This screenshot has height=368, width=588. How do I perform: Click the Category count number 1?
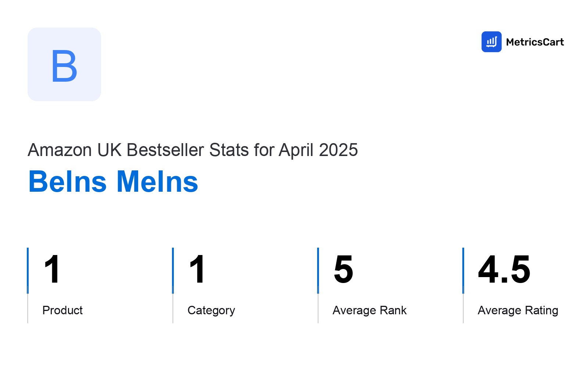point(197,270)
